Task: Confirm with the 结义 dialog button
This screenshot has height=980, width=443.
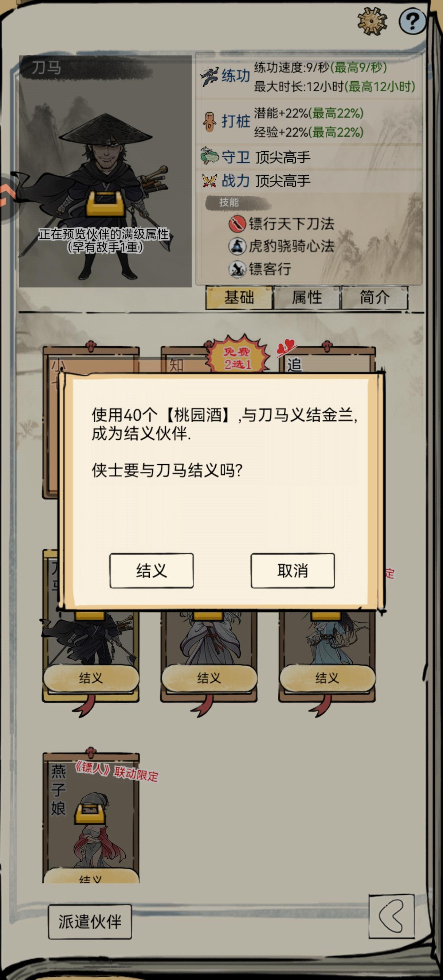Action: 151,571
